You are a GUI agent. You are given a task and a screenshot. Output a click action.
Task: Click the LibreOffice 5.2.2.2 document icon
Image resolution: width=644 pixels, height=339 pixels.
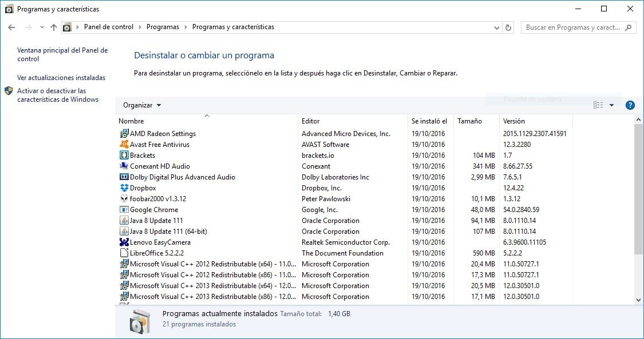coord(124,253)
